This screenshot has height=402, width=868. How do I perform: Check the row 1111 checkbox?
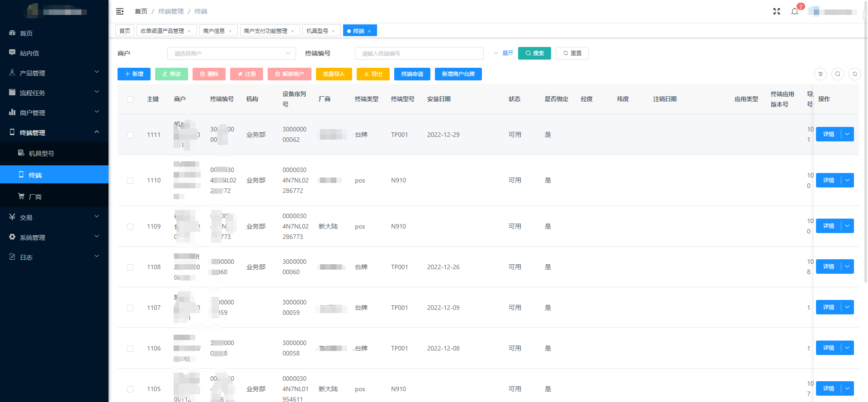tap(130, 135)
